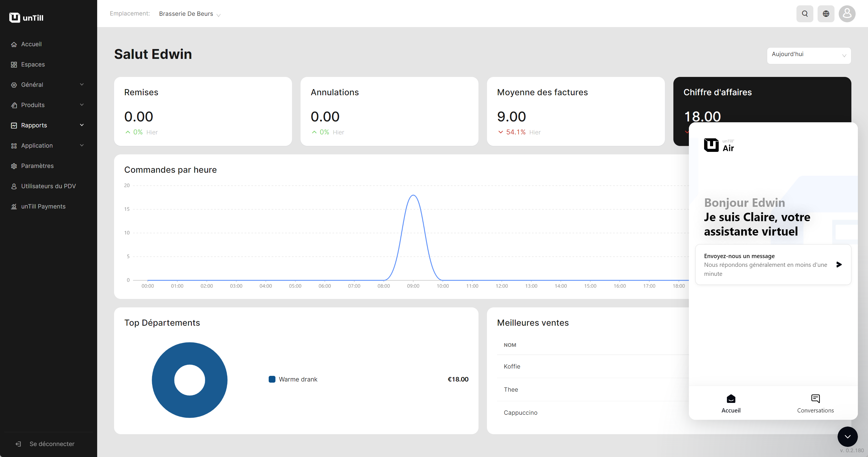Click the send message arrow icon
This screenshot has height=457, width=868.
click(839, 265)
